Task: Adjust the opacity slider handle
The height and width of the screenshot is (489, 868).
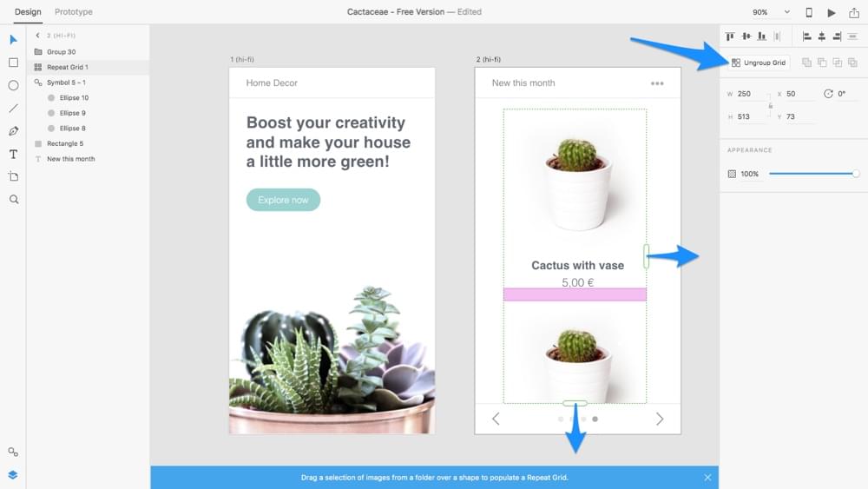Action: pyautogui.click(x=856, y=174)
